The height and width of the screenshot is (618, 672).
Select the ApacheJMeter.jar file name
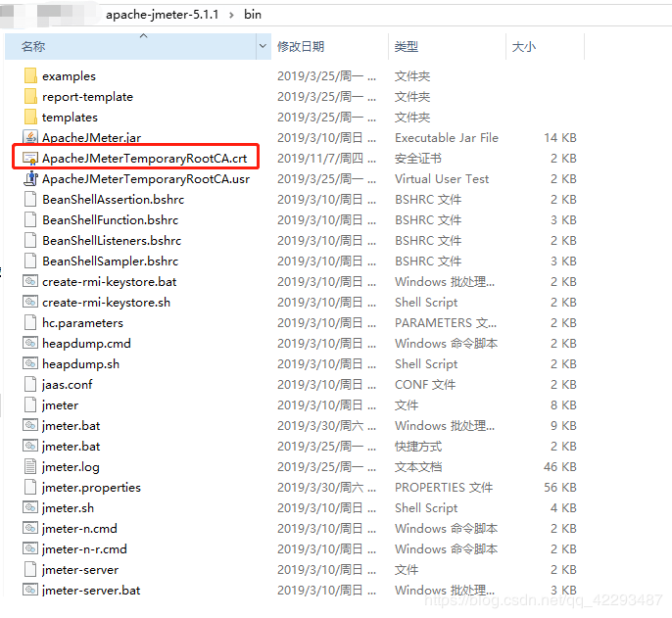coord(92,137)
